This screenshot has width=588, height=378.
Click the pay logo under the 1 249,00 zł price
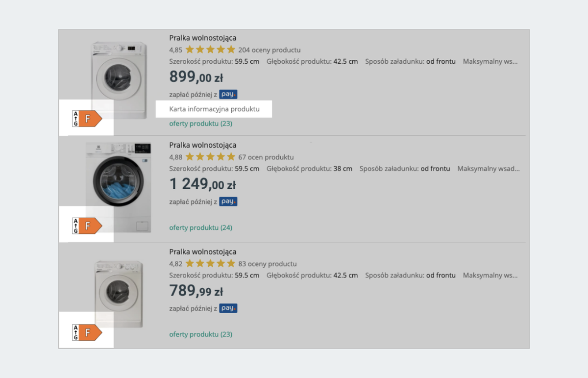(x=228, y=202)
